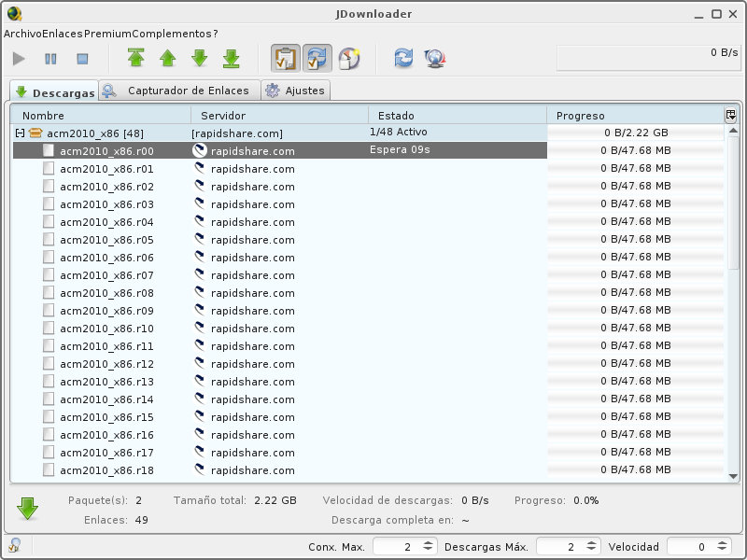The width and height of the screenshot is (747, 560).
Task: Pause downloads with the pause icon
Action: click(x=50, y=59)
